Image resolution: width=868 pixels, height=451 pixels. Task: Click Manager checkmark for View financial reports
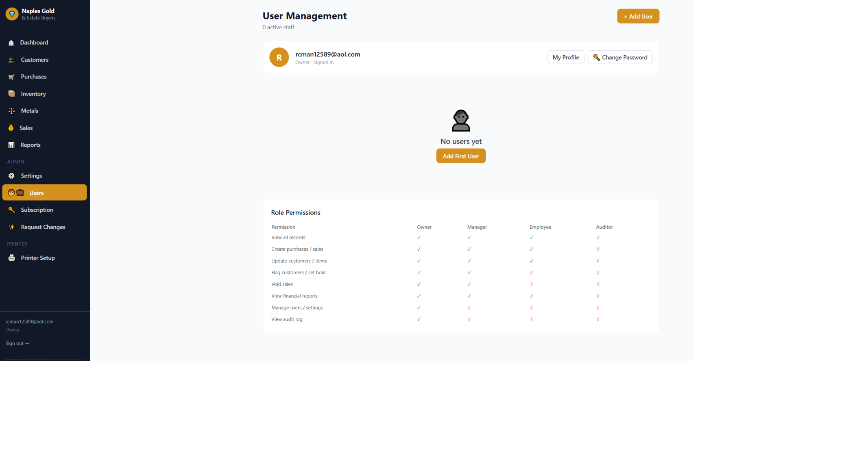pos(469,296)
